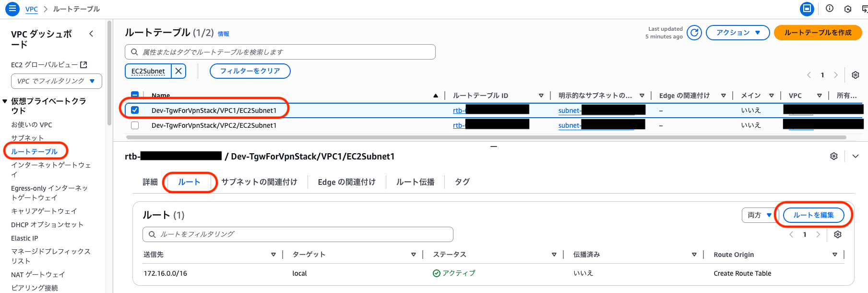Screen dimensions: 868x293
Task: Open routes table preferences gear
Action: coord(838,234)
